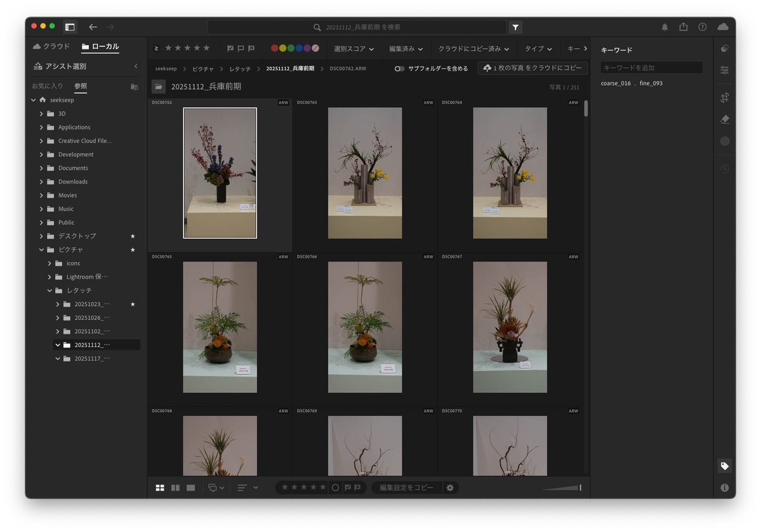Open the 選別スコア dropdown
The height and width of the screenshot is (532, 761).
[x=354, y=49]
